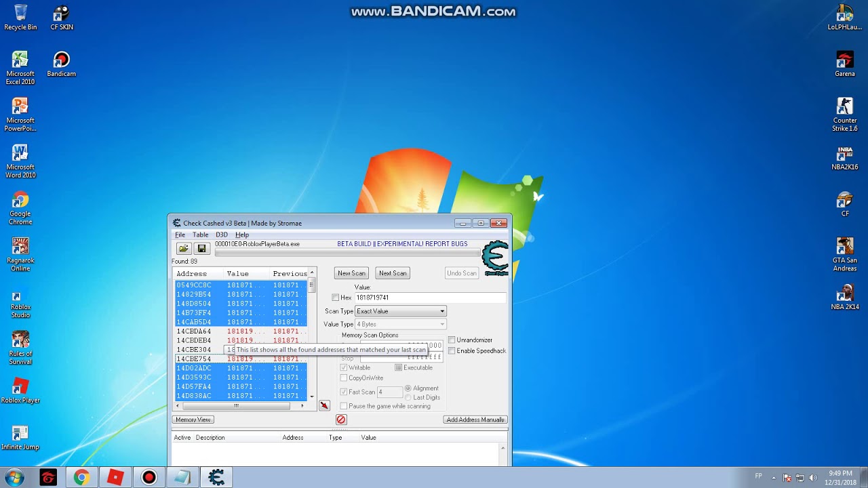Click the Cheat Engine logo in window
This screenshot has height=488, width=868.
[x=495, y=258]
